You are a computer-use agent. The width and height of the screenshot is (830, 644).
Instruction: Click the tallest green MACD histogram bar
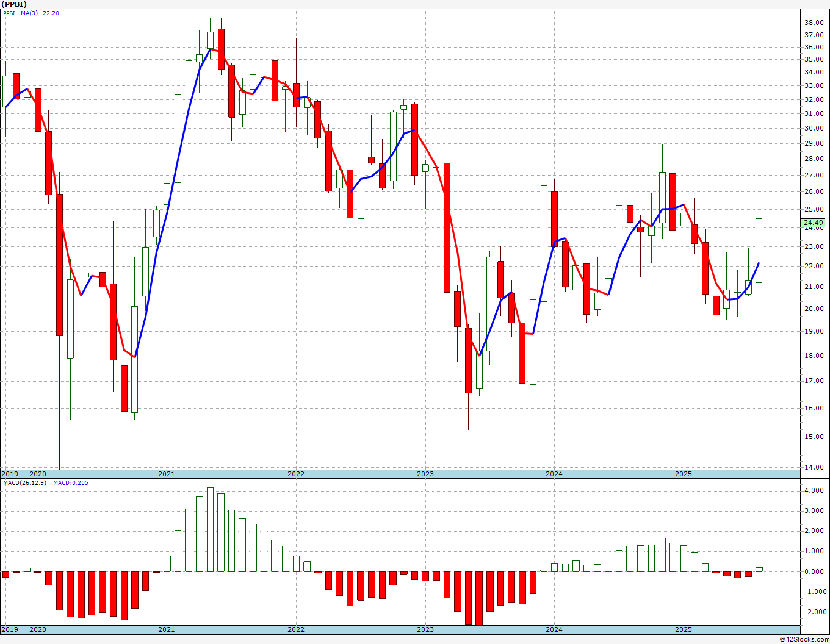[x=210, y=529]
